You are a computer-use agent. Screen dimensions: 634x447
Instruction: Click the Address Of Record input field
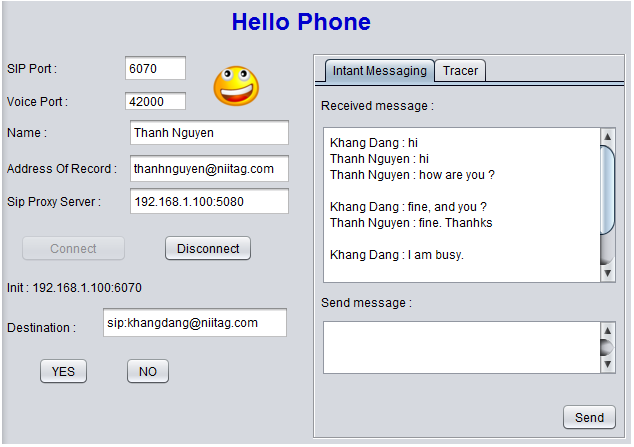pyautogui.click(x=209, y=169)
